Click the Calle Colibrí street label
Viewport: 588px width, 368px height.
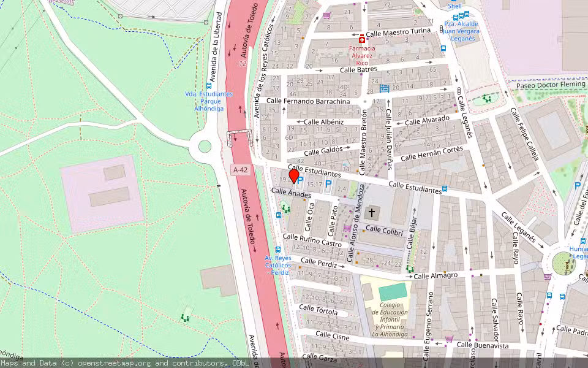click(x=384, y=230)
